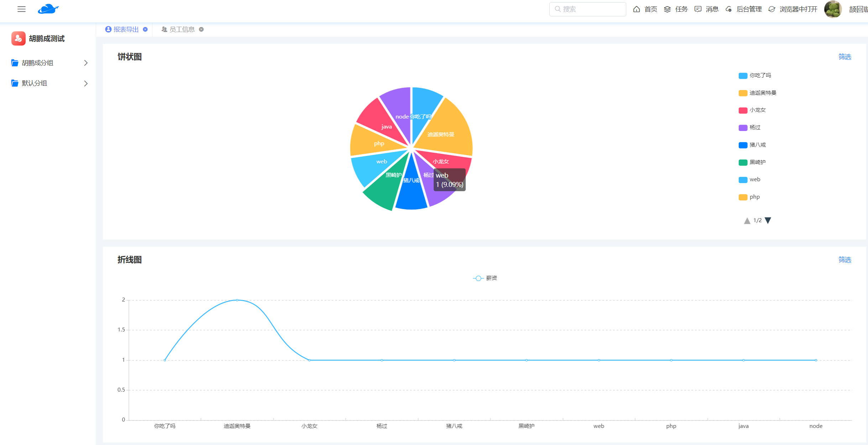Click the 员工信息 tab icon
The height and width of the screenshot is (445, 868).
(x=164, y=29)
